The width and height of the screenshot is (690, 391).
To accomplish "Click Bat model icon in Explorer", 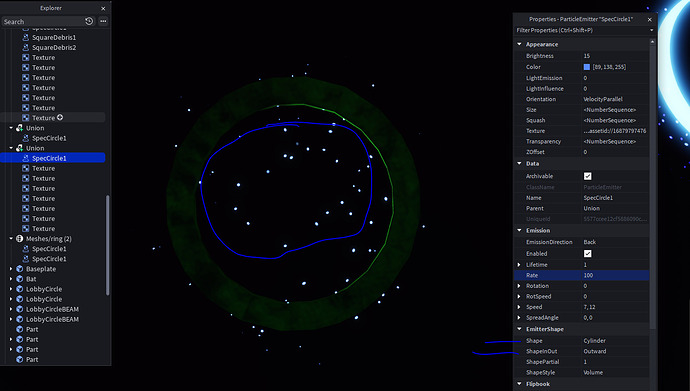I will (x=19, y=279).
